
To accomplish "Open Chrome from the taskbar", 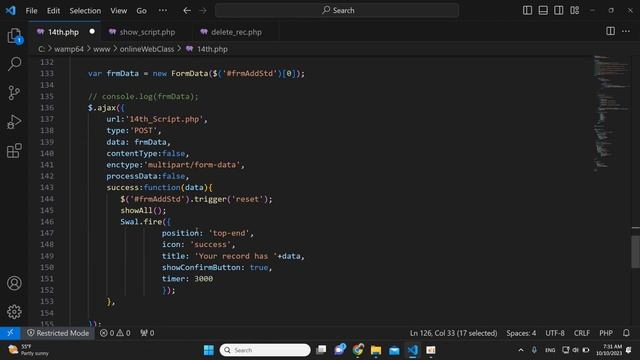I will pyautogui.click(x=358, y=350).
